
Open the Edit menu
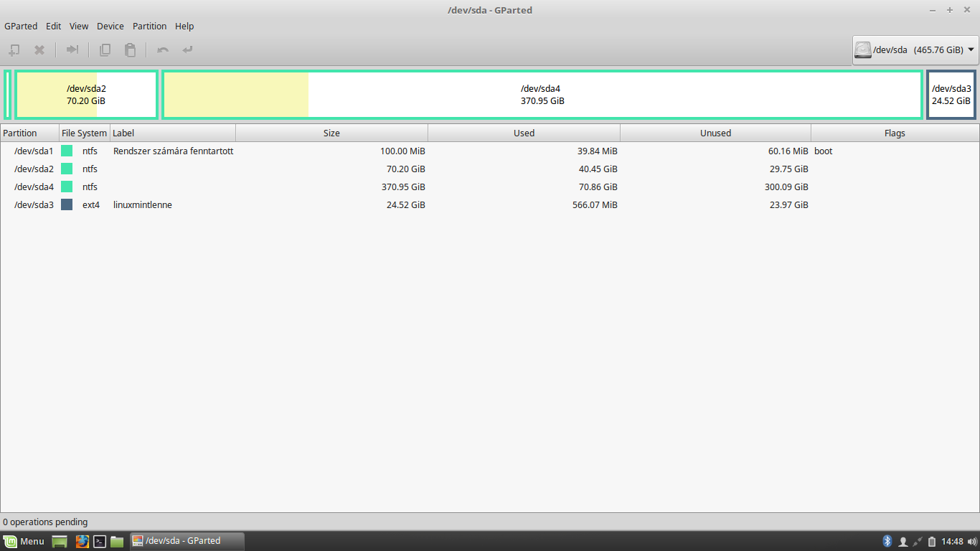pos(53,26)
